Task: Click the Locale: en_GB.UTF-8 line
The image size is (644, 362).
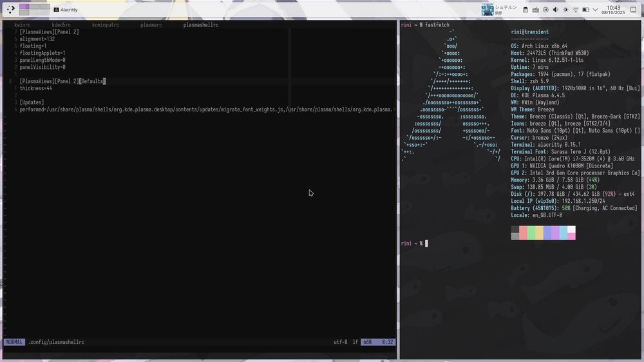Action: (536, 215)
